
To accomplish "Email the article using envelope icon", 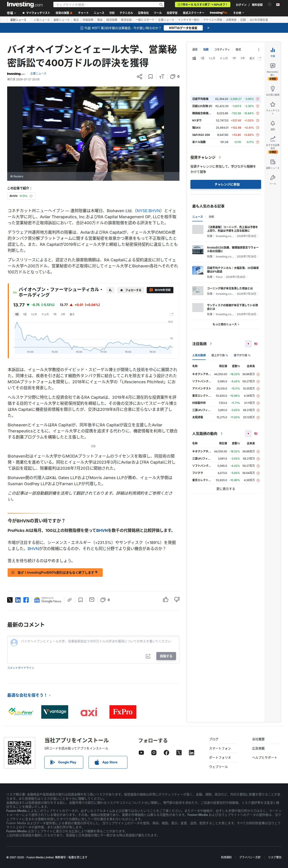I will coord(92,600).
